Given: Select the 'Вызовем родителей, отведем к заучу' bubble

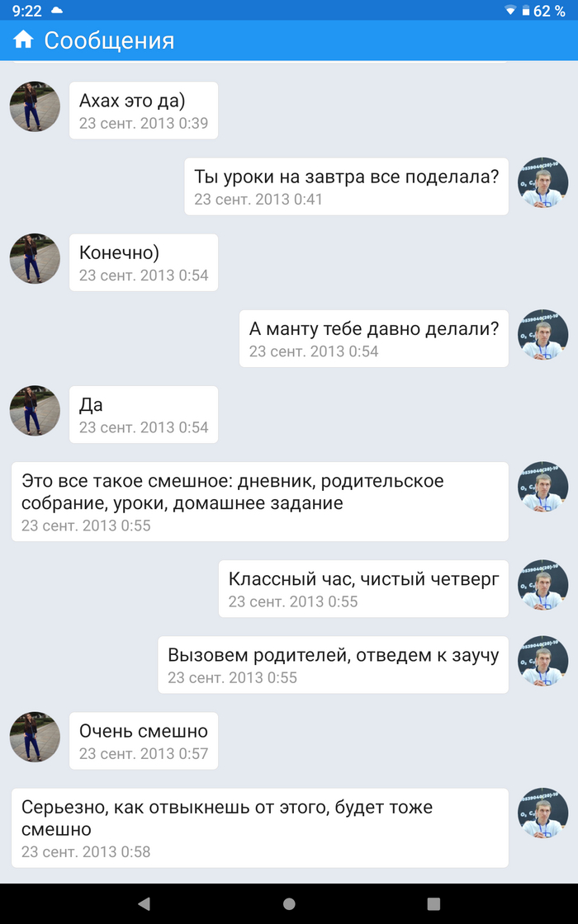Looking at the screenshot, I should (334, 665).
